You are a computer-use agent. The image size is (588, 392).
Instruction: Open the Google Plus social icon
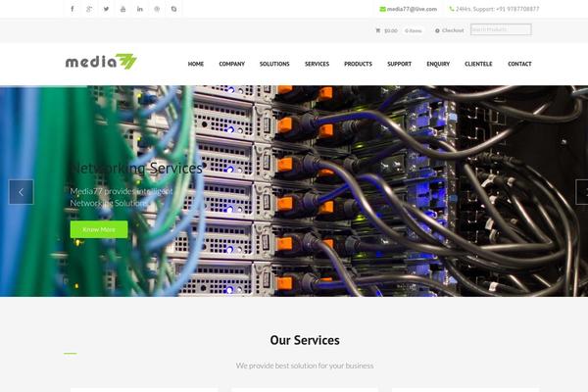coord(89,9)
